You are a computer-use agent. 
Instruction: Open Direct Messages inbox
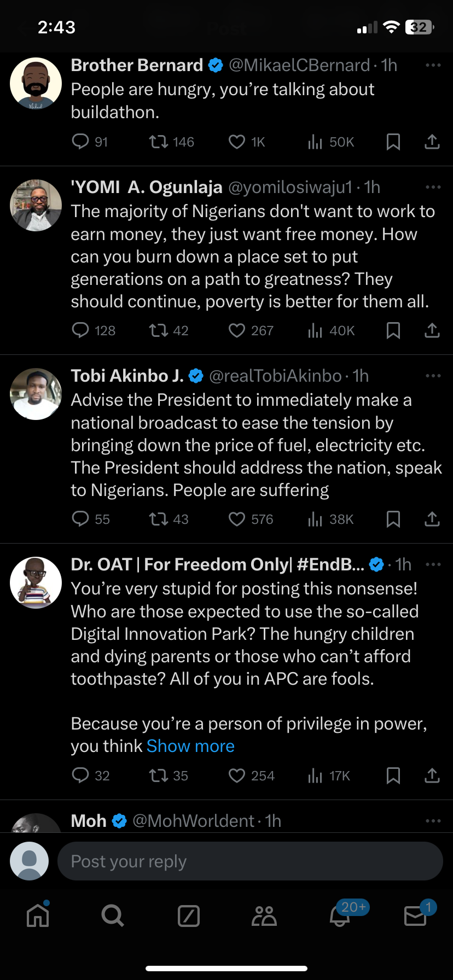coord(415,915)
